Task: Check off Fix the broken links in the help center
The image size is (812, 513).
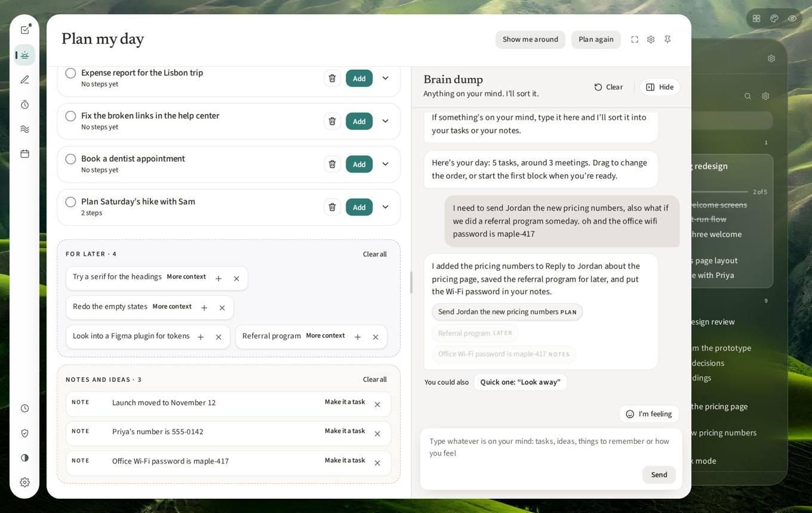Action: click(70, 116)
